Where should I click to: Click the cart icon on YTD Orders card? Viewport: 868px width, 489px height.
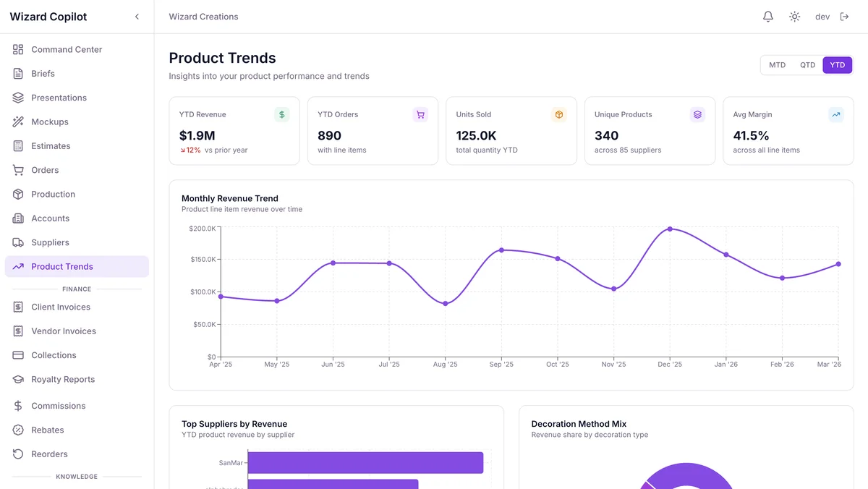click(420, 114)
